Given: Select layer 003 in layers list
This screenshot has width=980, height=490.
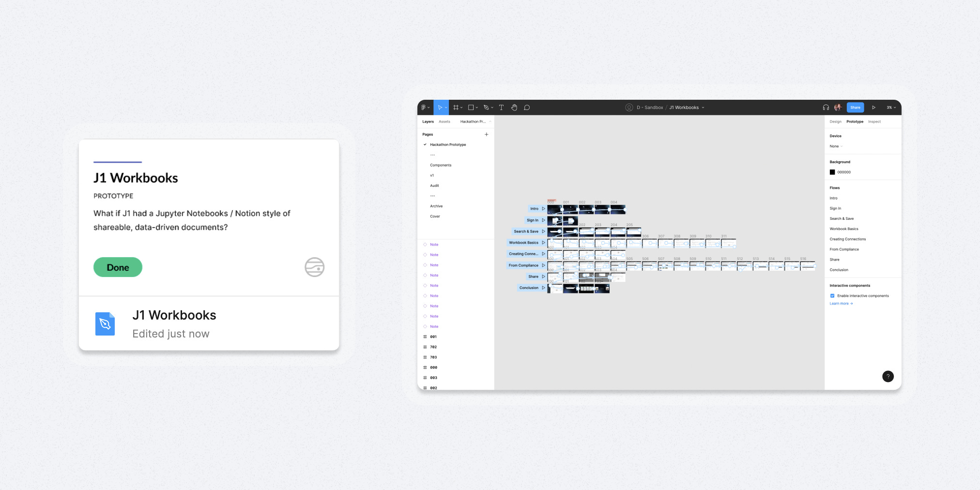Looking at the screenshot, I should point(433,378).
